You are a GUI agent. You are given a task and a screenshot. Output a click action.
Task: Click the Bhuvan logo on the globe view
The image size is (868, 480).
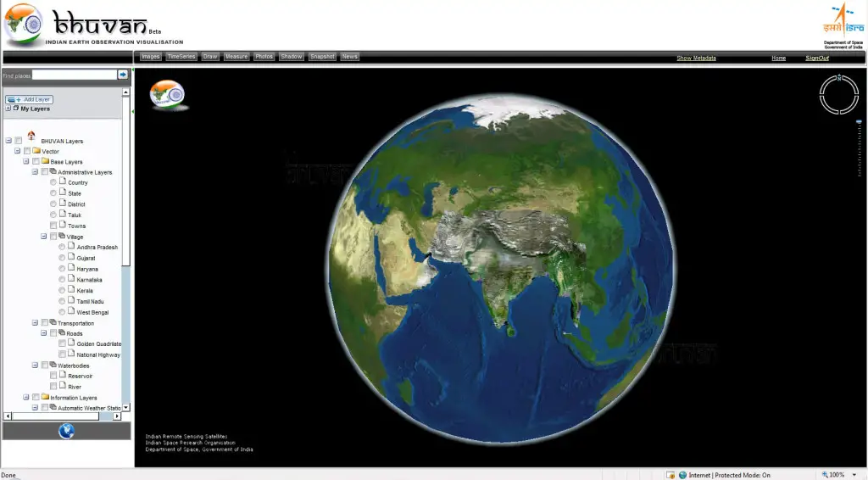167,95
